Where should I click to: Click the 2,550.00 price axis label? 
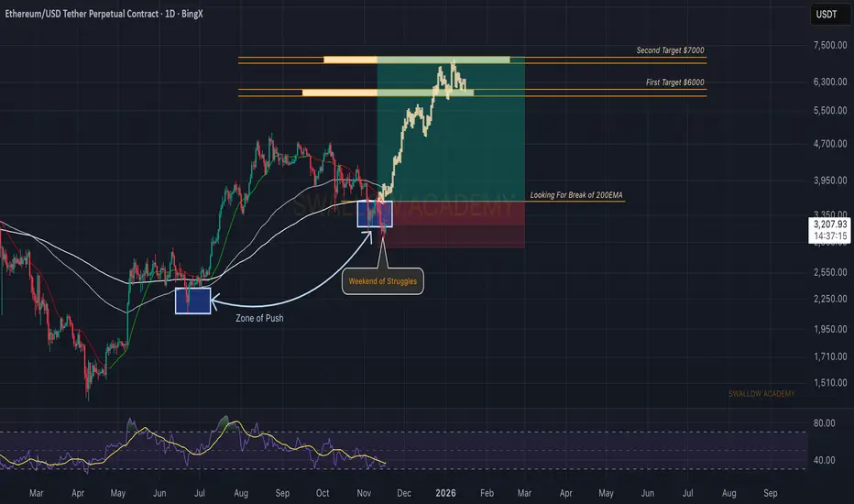(x=830, y=272)
